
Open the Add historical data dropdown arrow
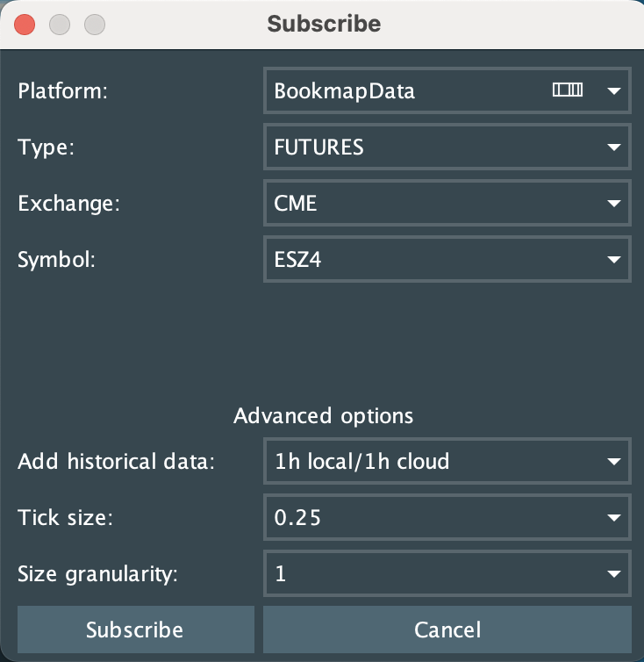coord(613,461)
